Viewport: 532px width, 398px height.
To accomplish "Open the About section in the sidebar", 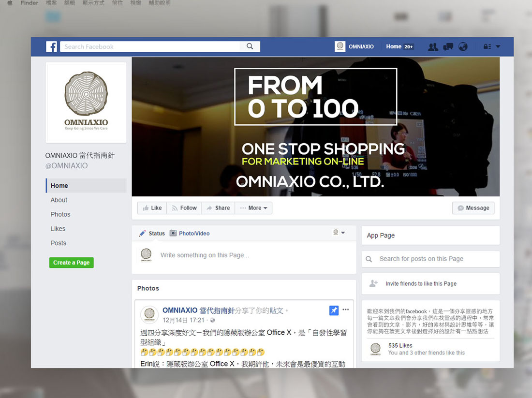I will click(x=59, y=200).
